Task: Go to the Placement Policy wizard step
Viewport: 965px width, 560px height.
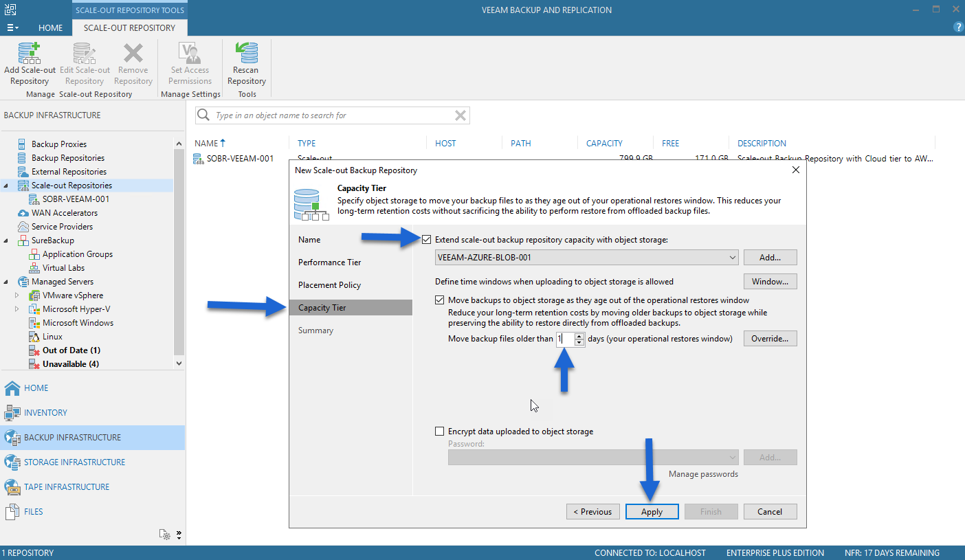Action: tap(330, 285)
